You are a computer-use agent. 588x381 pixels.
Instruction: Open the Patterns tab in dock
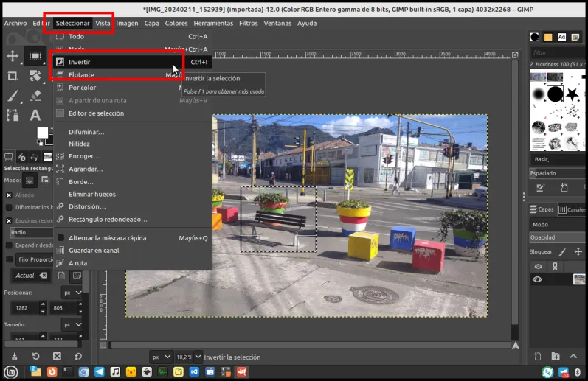(548, 37)
